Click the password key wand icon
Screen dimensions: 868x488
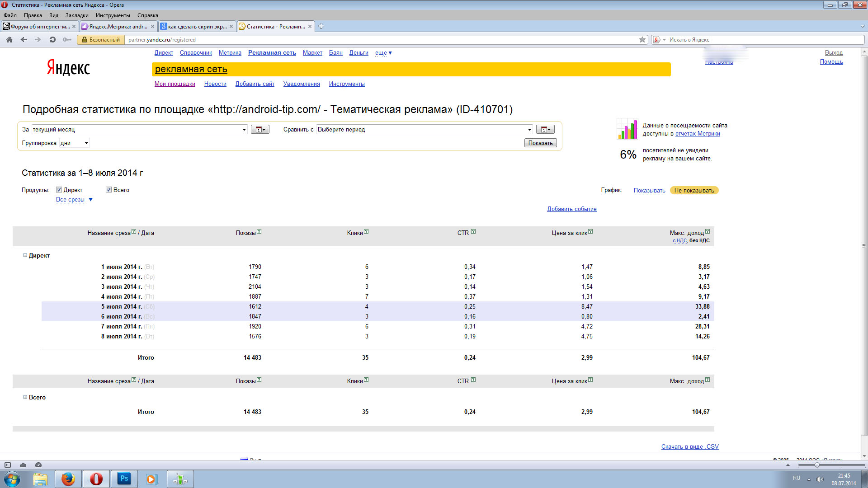click(x=67, y=40)
